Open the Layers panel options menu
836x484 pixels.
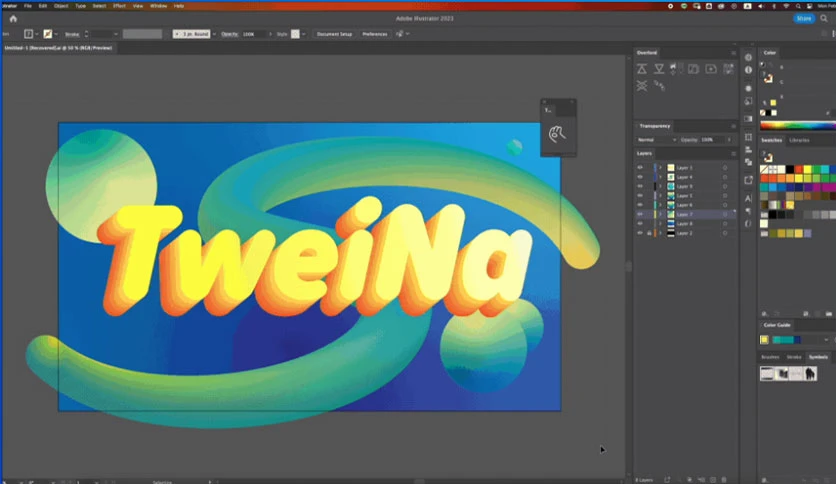click(733, 154)
